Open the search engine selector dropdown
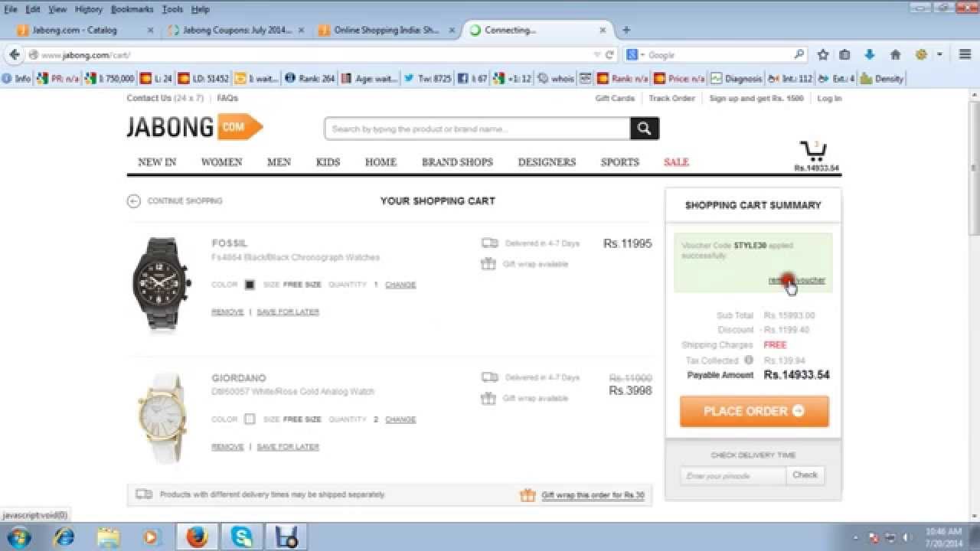This screenshot has width=980, height=551. tap(635, 55)
